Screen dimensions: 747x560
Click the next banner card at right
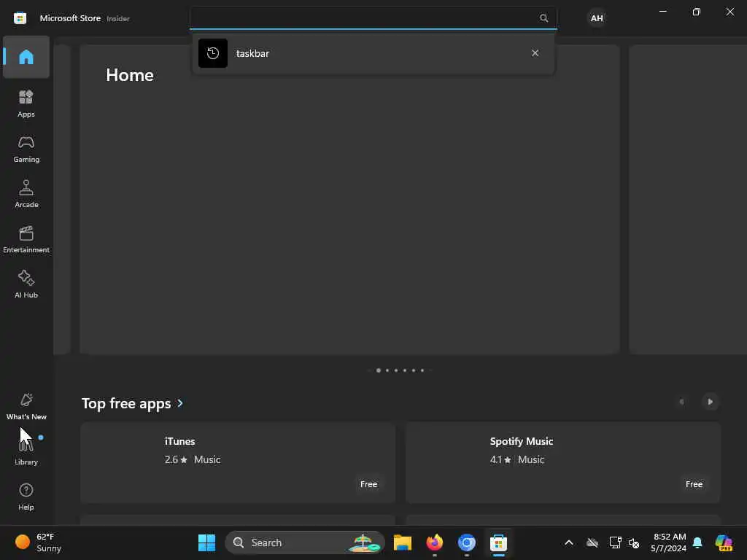pyautogui.click(x=688, y=200)
